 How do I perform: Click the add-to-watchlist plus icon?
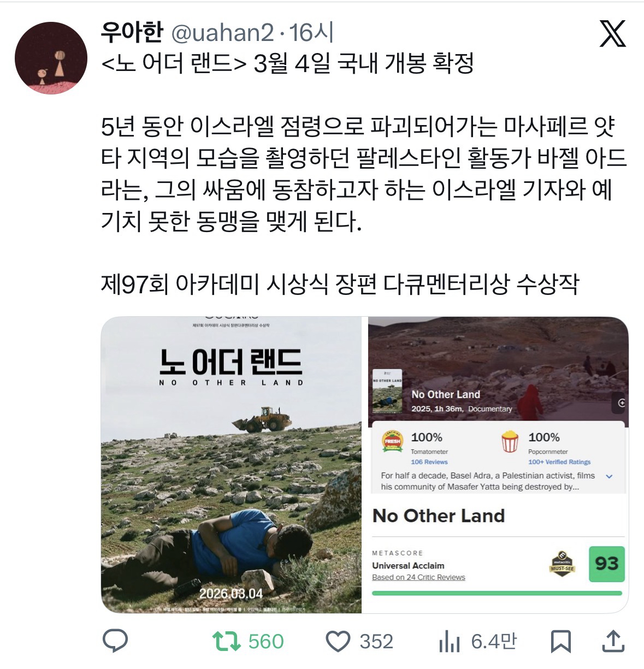(x=621, y=403)
